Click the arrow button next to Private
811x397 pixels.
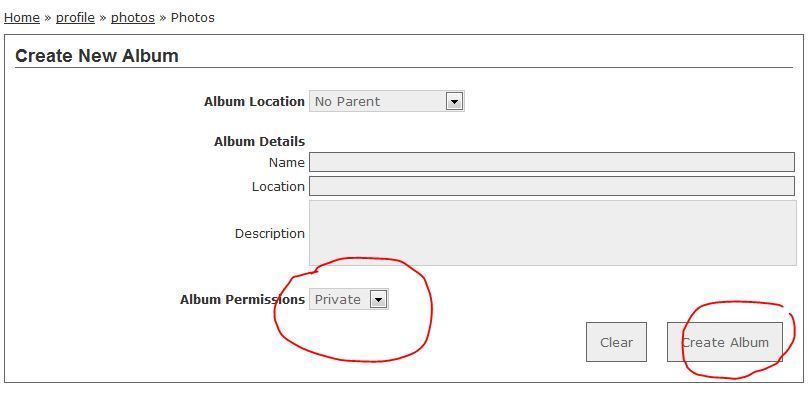pos(379,299)
